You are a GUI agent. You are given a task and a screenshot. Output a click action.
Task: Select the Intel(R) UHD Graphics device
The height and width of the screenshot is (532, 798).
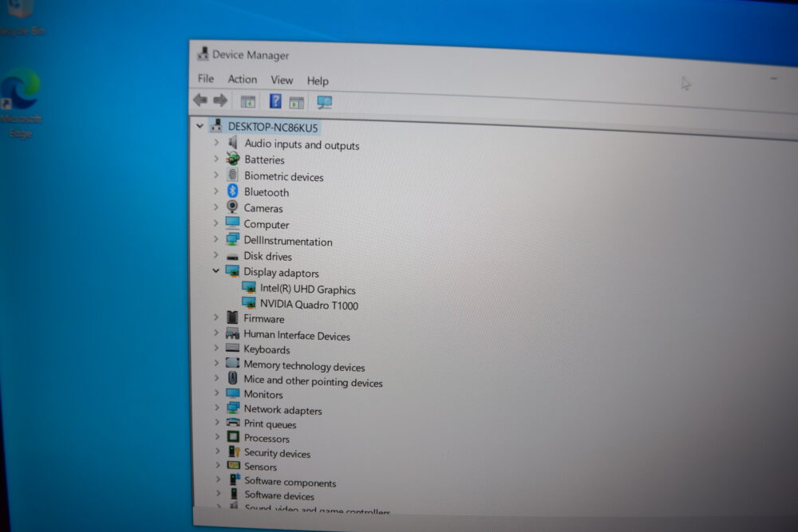[x=307, y=290]
